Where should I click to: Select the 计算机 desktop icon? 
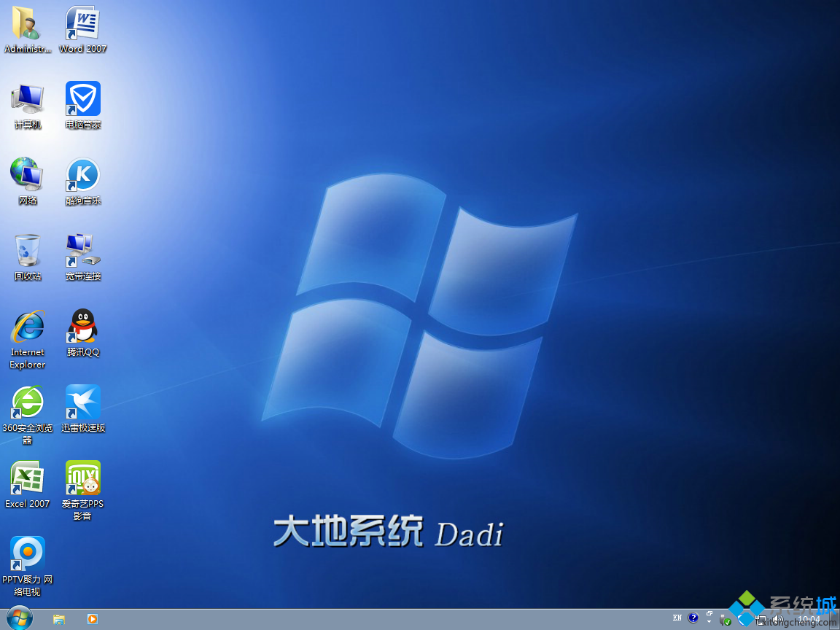click(27, 106)
